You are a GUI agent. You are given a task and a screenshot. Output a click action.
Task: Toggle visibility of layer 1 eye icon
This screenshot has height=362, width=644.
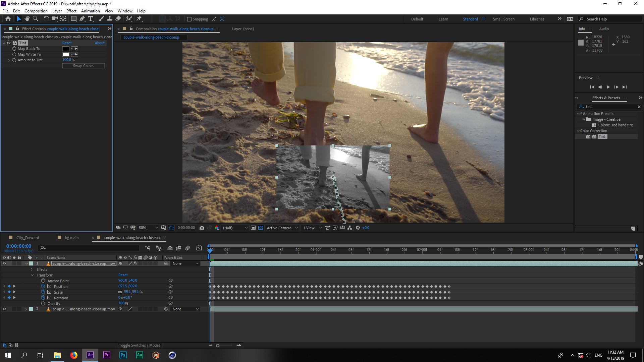4,263
